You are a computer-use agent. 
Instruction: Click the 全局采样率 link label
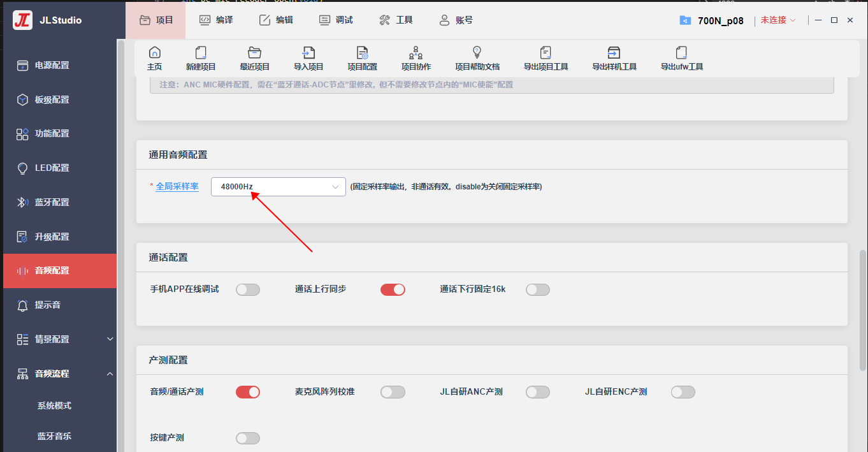(x=177, y=187)
